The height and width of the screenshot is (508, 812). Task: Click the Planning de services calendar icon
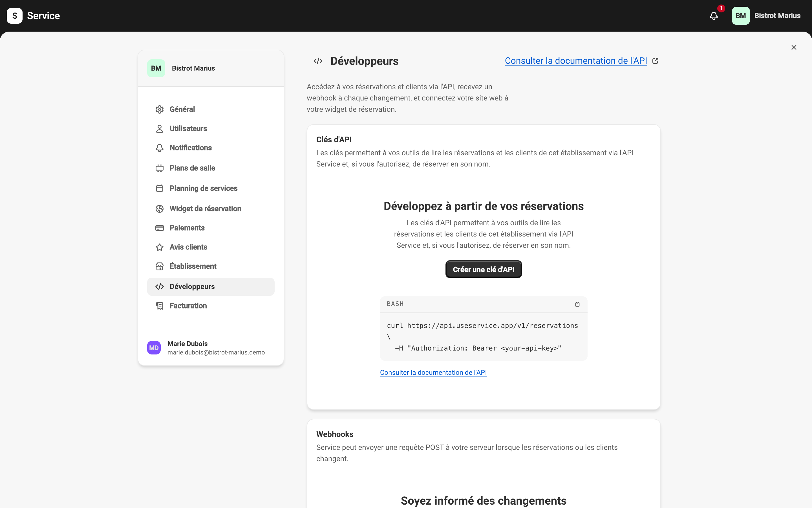pyautogui.click(x=159, y=189)
